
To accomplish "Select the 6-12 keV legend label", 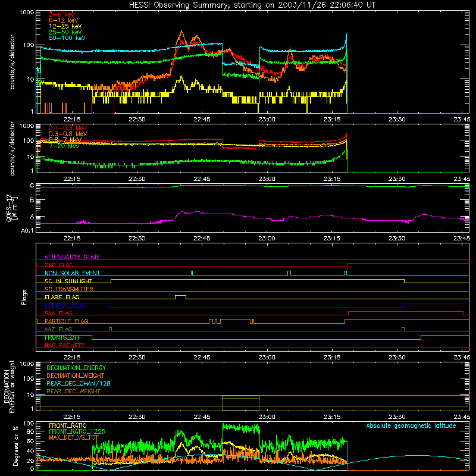I will pos(64,20).
